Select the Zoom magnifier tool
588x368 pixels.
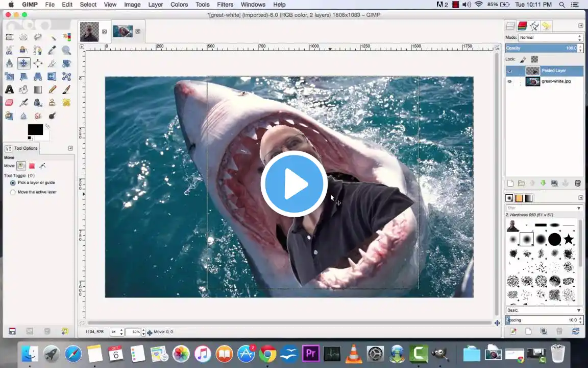[66, 50]
